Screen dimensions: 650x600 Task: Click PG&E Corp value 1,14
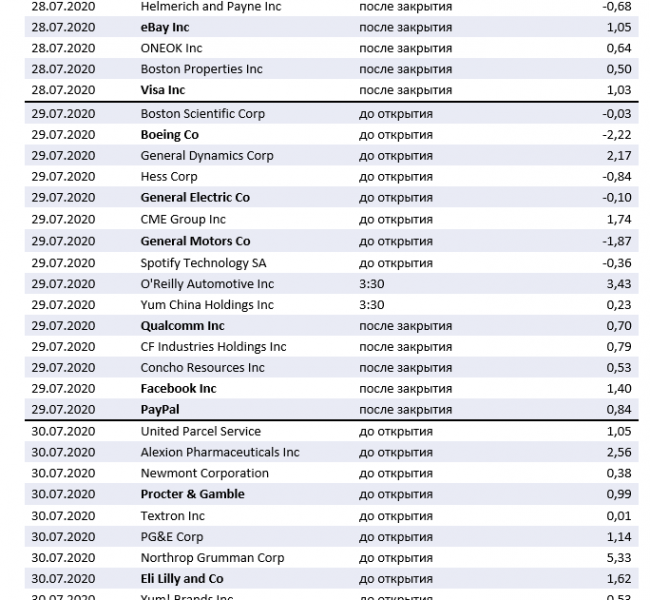(619, 537)
